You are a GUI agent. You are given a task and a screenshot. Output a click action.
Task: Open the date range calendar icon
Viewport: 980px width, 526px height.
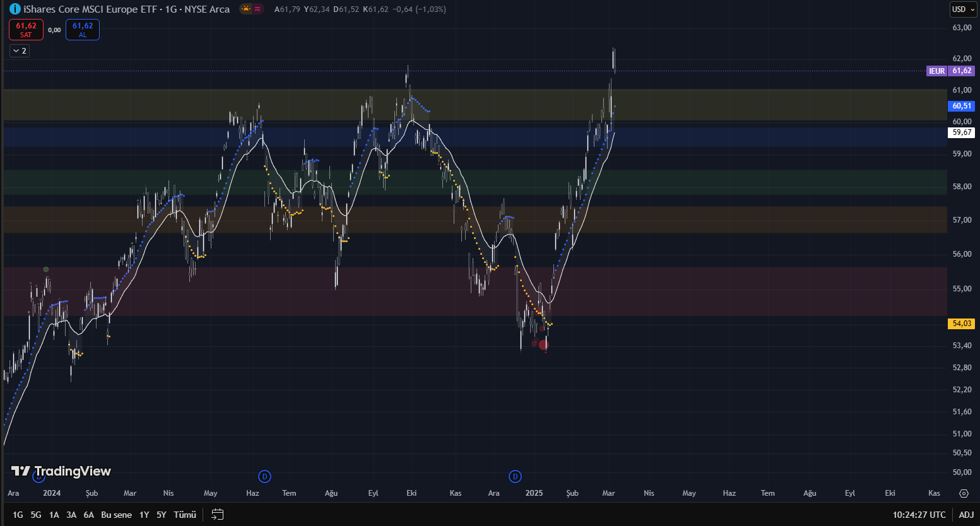[x=218, y=515]
